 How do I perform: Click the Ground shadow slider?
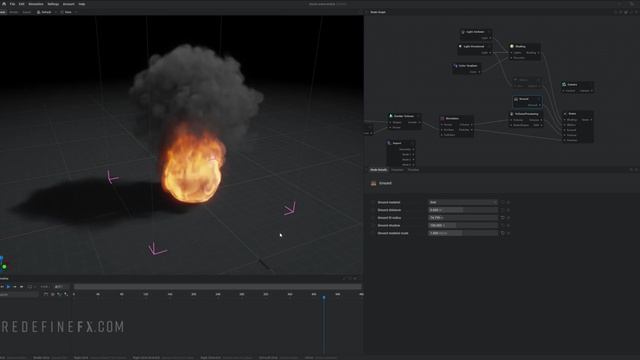pyautogui.click(x=463, y=225)
